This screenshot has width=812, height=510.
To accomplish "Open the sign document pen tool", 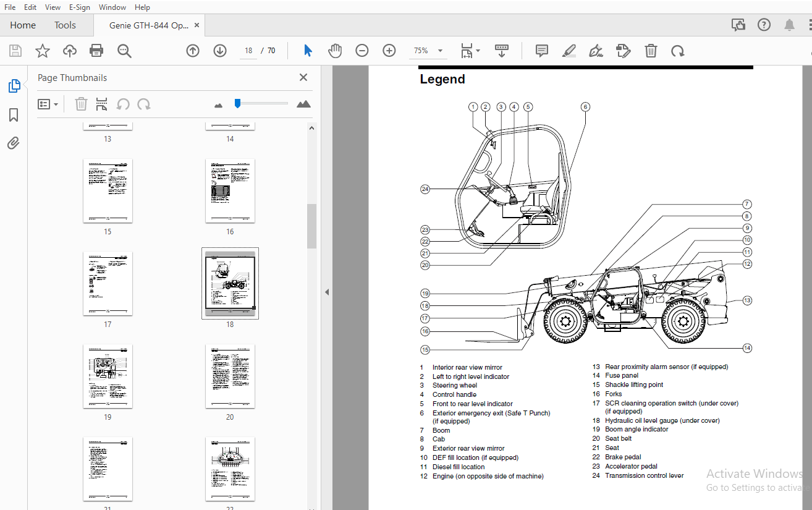I will pyautogui.click(x=596, y=51).
